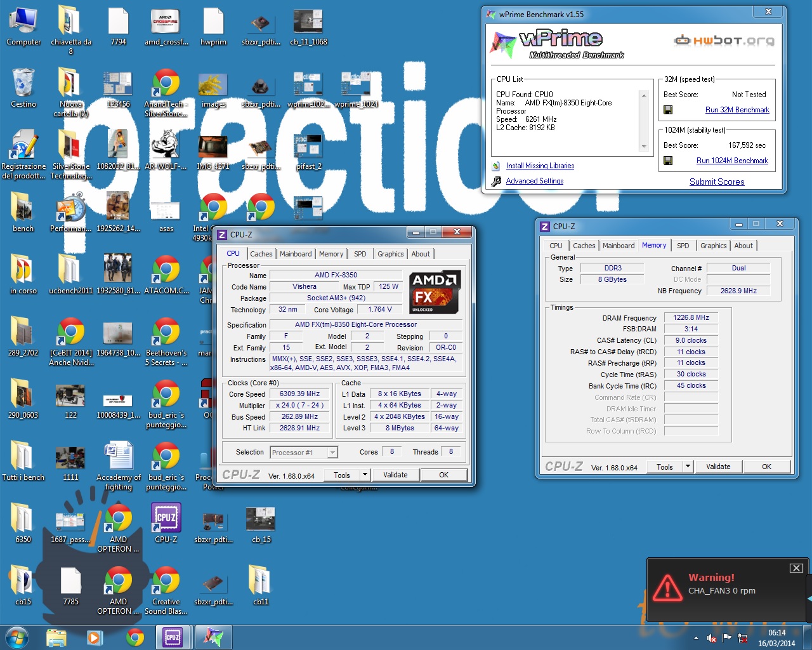
Task: Open the cb11 folder icon
Action: click(261, 586)
